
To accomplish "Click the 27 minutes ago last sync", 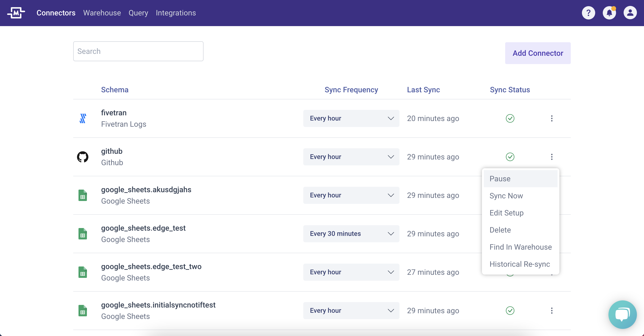I will [433, 272].
